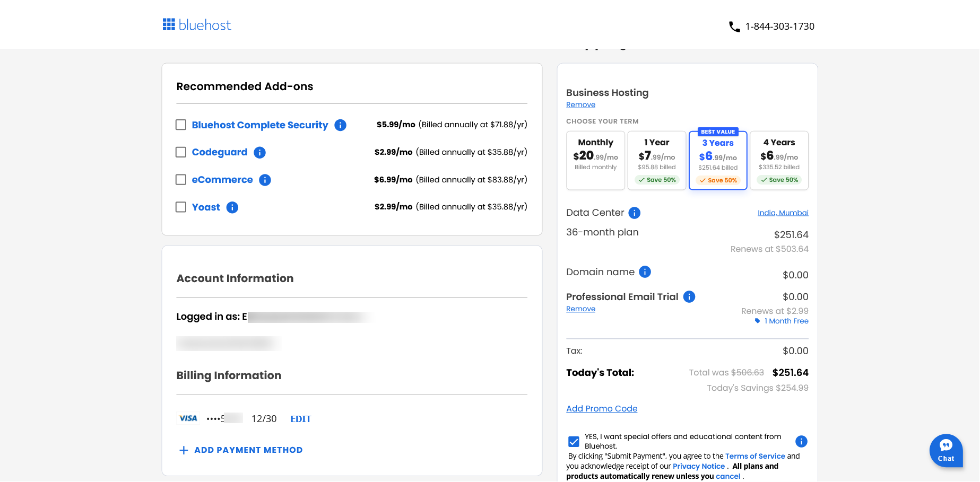Click info icon beside special offers checkbox

(801, 441)
